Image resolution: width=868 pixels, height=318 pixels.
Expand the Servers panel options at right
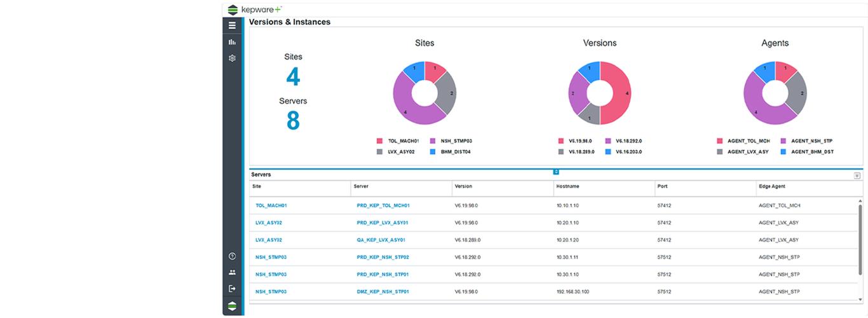[857, 176]
